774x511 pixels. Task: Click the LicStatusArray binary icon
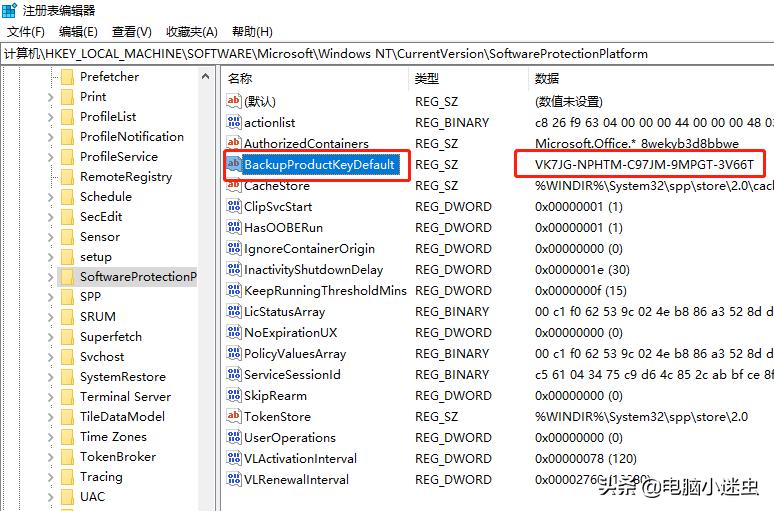pyautogui.click(x=233, y=311)
